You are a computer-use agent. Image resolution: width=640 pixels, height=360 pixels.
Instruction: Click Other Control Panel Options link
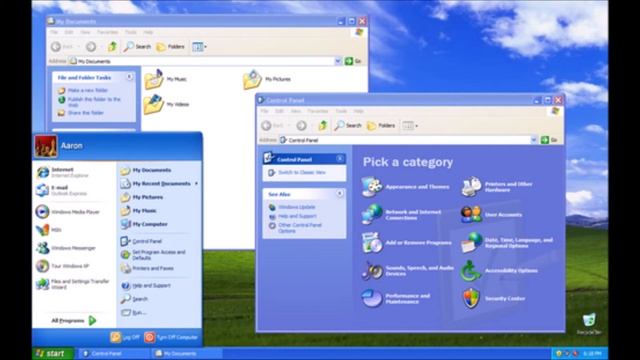click(300, 228)
